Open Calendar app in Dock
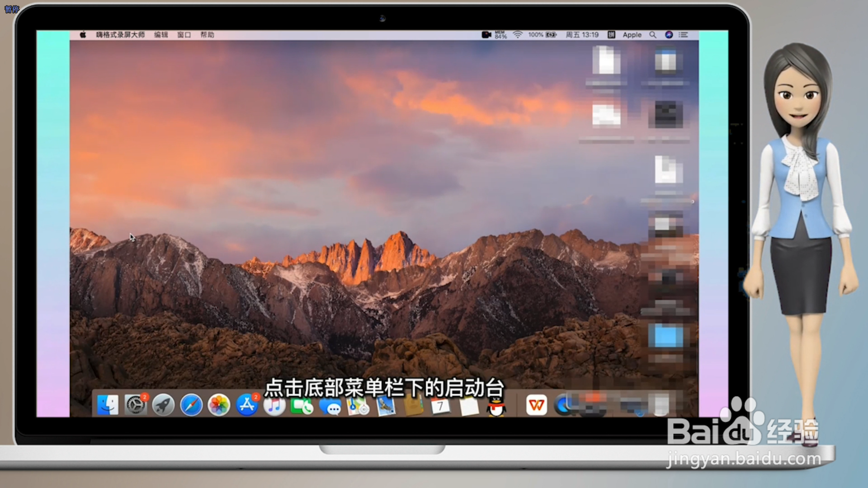 440,406
